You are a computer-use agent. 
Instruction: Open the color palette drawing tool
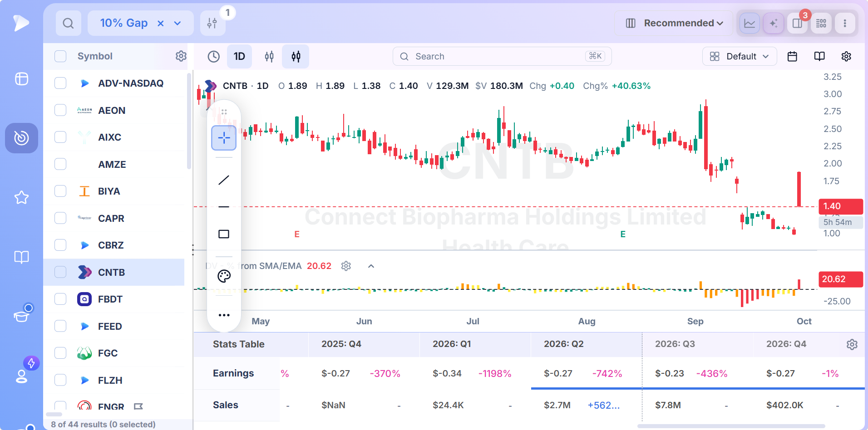coord(224,276)
